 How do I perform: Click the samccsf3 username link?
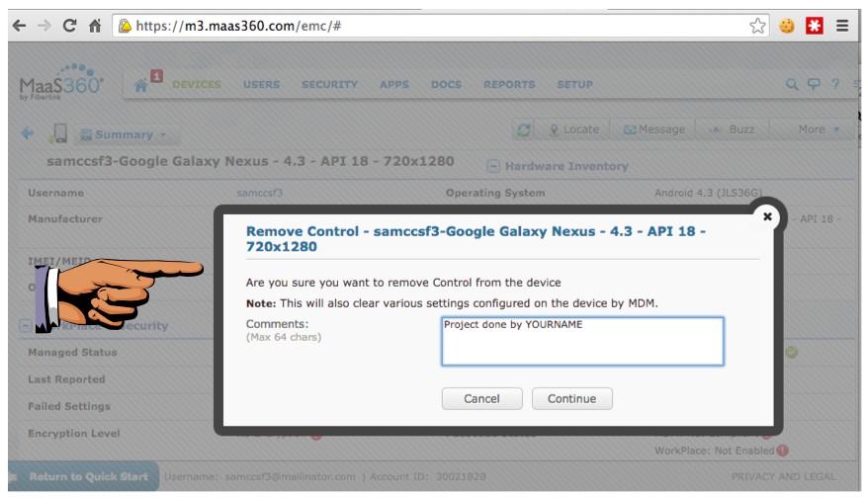click(260, 193)
